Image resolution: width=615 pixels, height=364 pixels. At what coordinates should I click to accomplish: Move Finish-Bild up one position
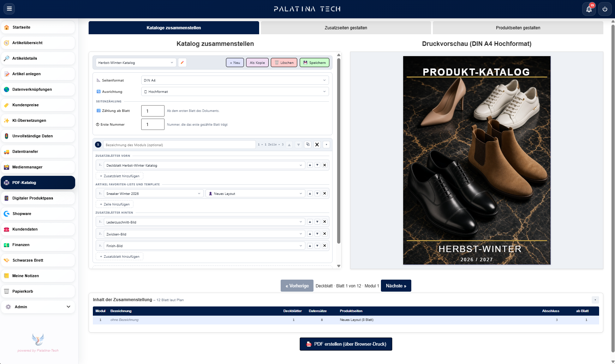(x=310, y=246)
